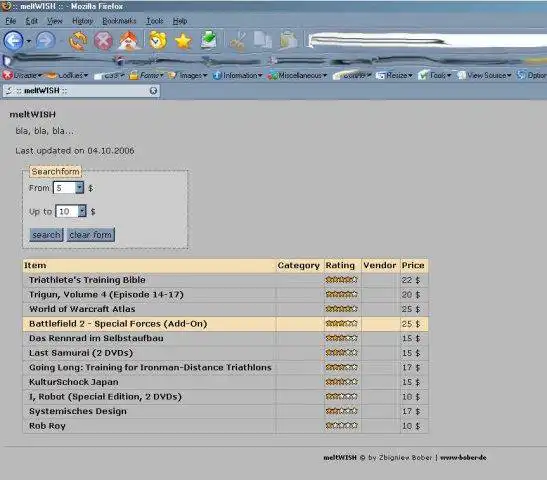Open the File menu
This screenshot has height=480, width=547.
point(11,21)
